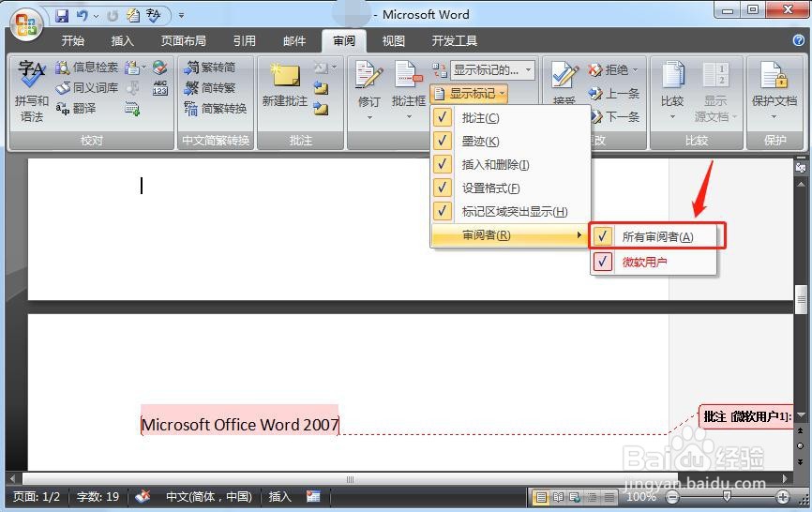Jump to 下一条 next change
Viewport: 812px width, 512px height.
(616, 116)
